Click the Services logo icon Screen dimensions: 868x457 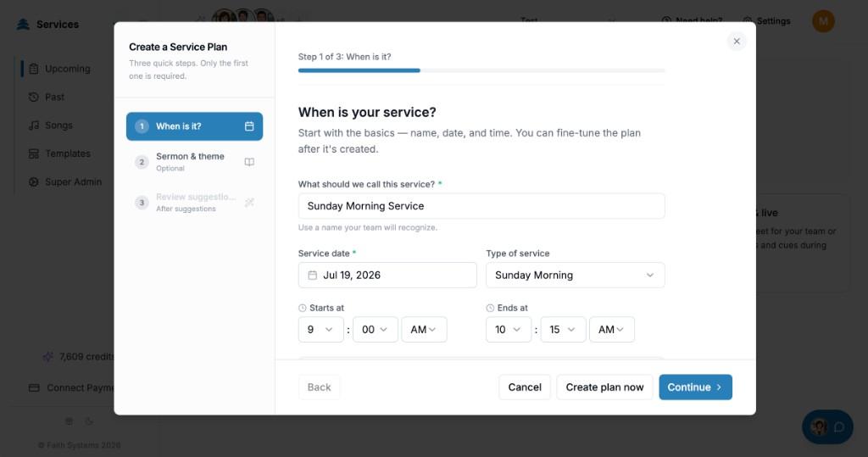pos(23,25)
